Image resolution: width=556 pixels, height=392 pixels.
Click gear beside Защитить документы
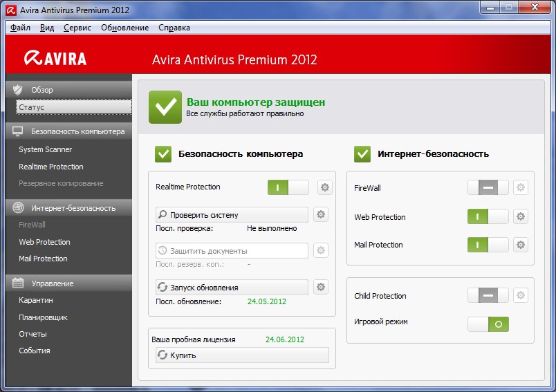pos(321,250)
